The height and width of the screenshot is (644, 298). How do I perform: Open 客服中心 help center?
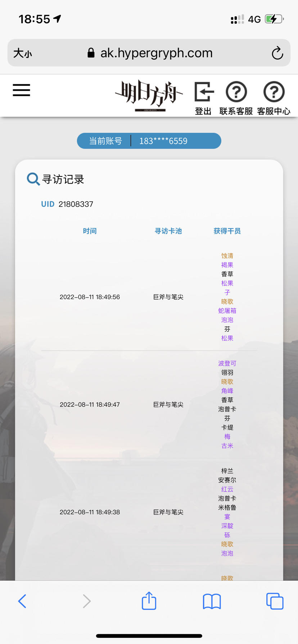274,98
